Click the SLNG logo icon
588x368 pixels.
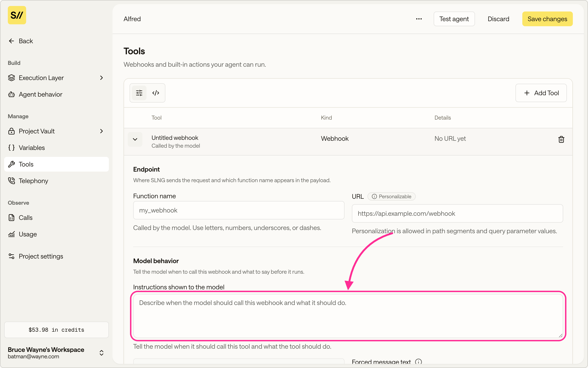17,15
